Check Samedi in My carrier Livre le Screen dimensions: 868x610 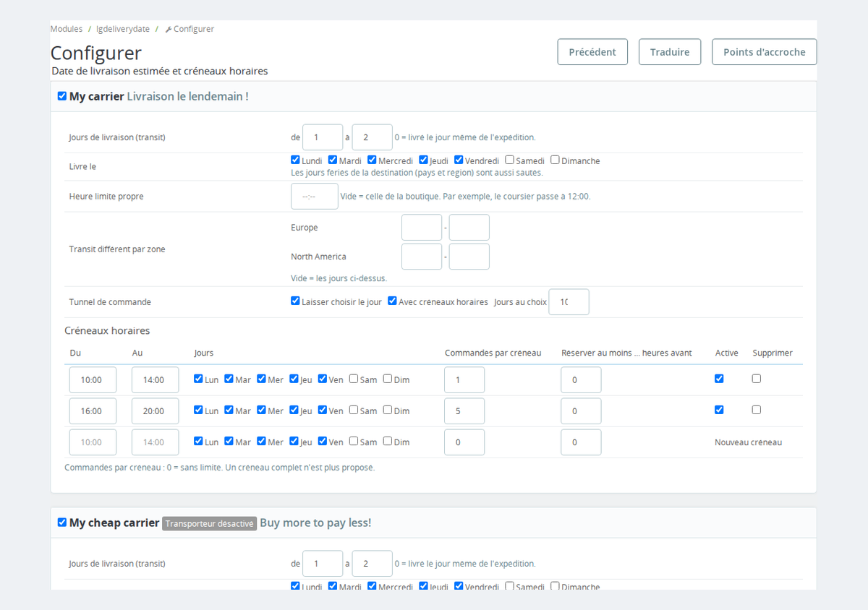(510, 160)
